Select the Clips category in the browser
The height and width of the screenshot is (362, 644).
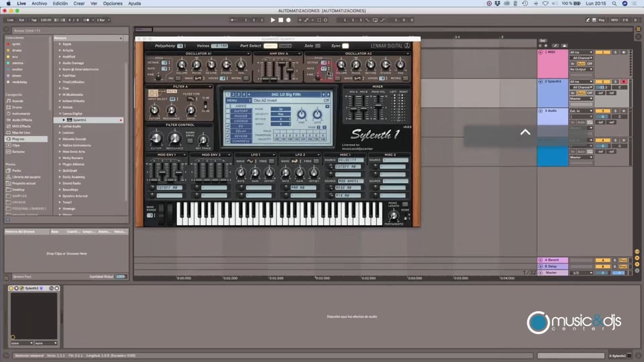point(15,145)
